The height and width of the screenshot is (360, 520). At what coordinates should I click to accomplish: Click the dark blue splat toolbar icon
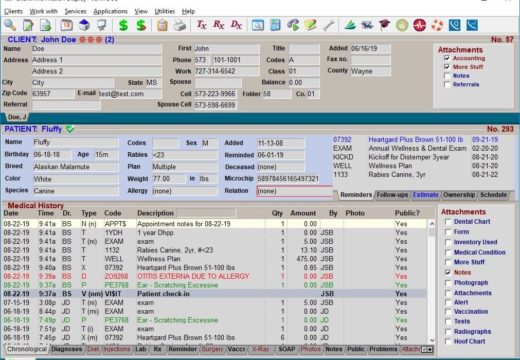(367, 25)
